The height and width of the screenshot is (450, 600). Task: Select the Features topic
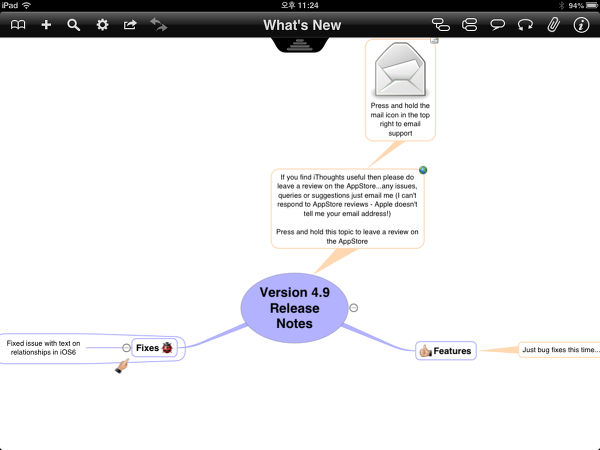[446, 351]
